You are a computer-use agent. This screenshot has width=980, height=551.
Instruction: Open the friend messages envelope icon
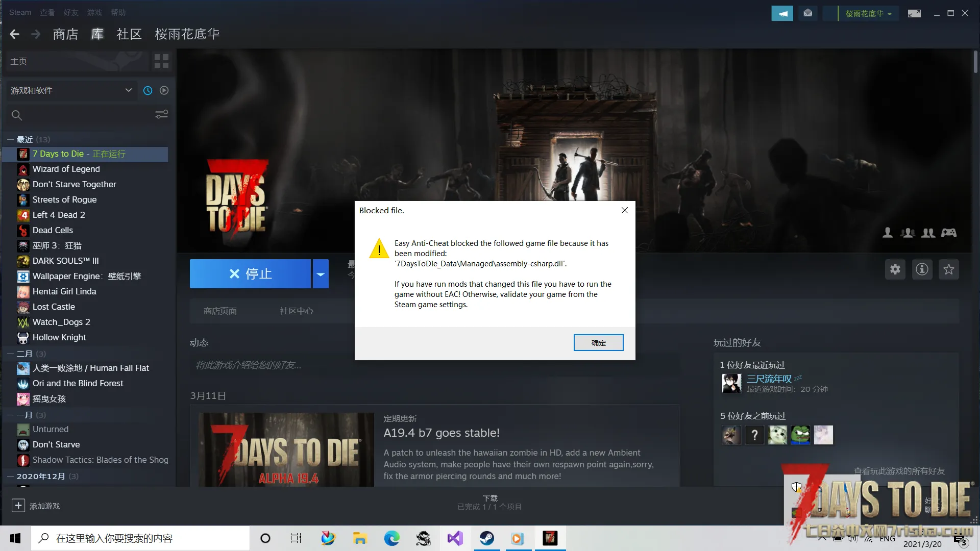(807, 13)
